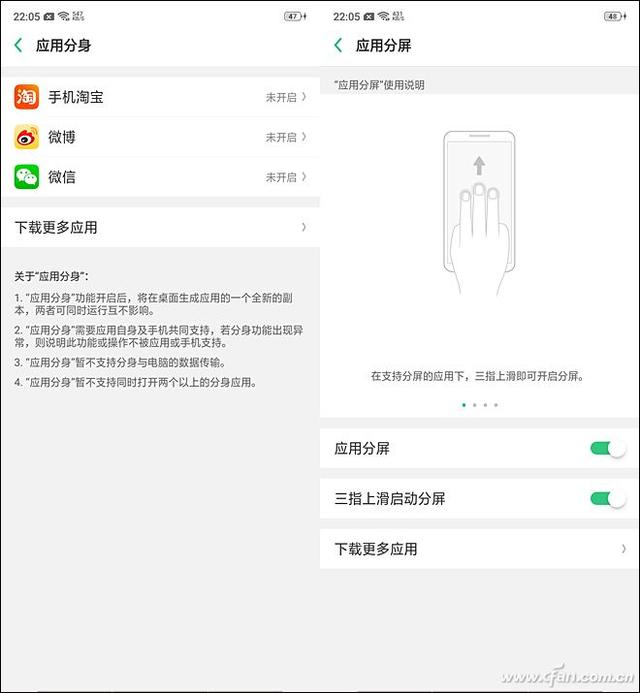The height and width of the screenshot is (693, 640).
Task: Tap the back arrow on 应用分身 screen
Action: (19, 45)
